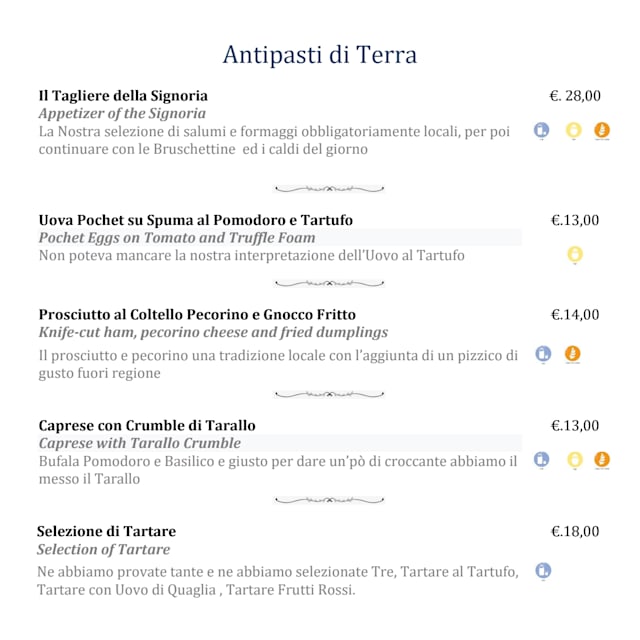
Task: Click the gluten allergen icon for Prosciutto al Coltello
Action: (x=573, y=353)
